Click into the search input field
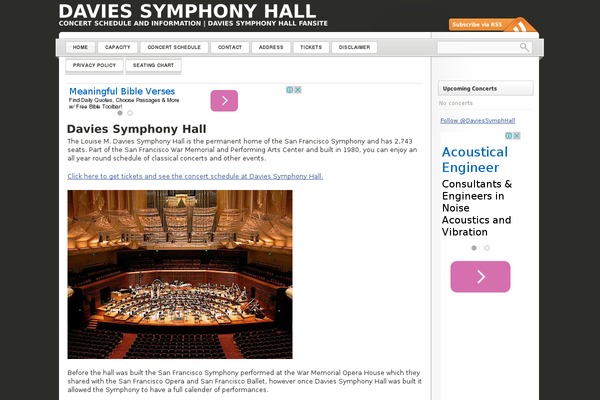This screenshot has height=400, width=600. click(477, 47)
